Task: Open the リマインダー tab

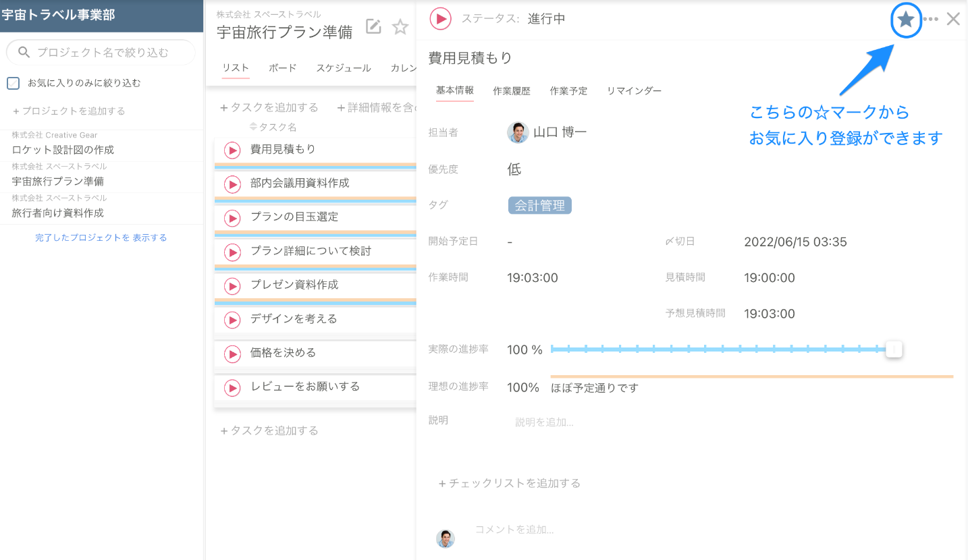Action: 633,90
